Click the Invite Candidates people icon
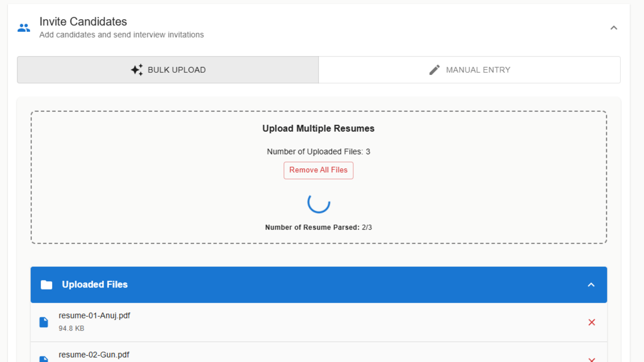The height and width of the screenshot is (362, 644). pyautogui.click(x=24, y=28)
